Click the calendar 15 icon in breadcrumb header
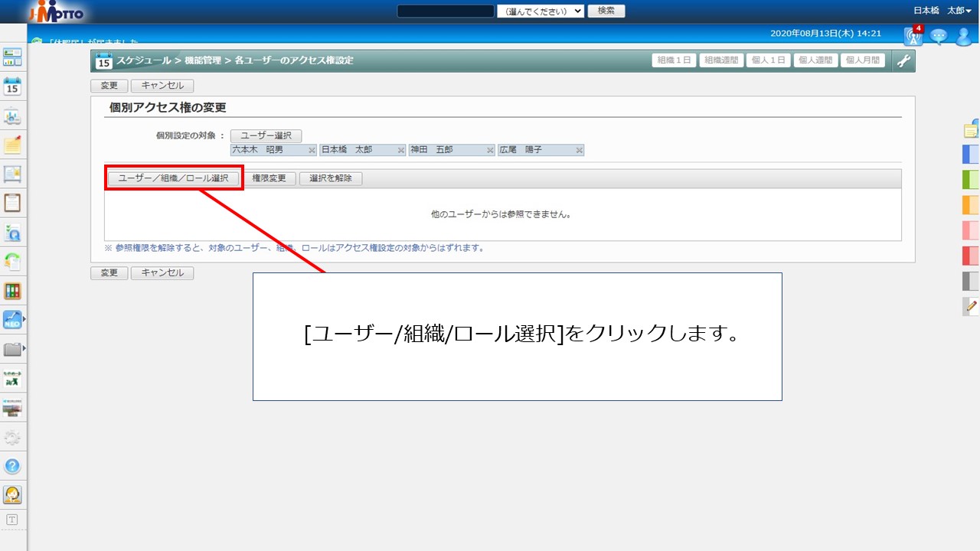980x551 pixels. pos(104,61)
